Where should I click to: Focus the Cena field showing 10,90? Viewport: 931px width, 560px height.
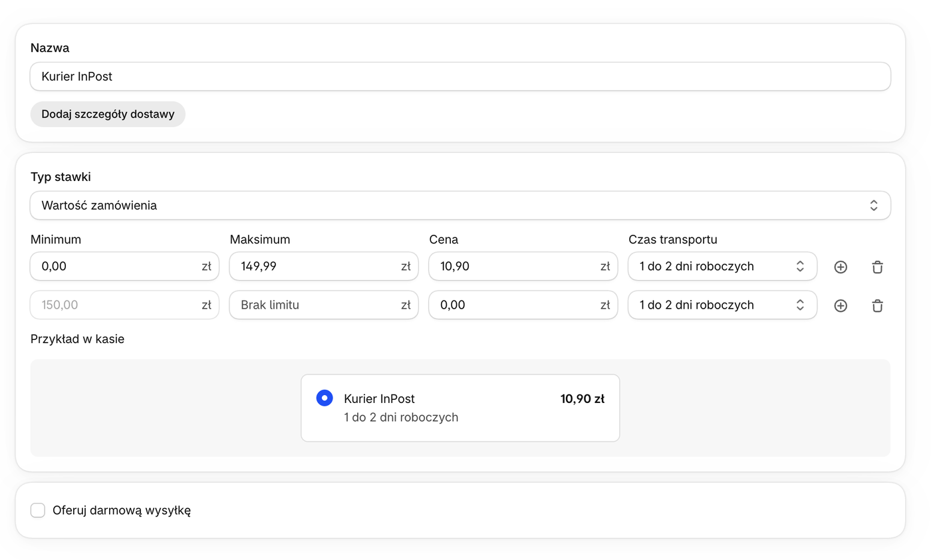pyautogui.click(x=523, y=266)
